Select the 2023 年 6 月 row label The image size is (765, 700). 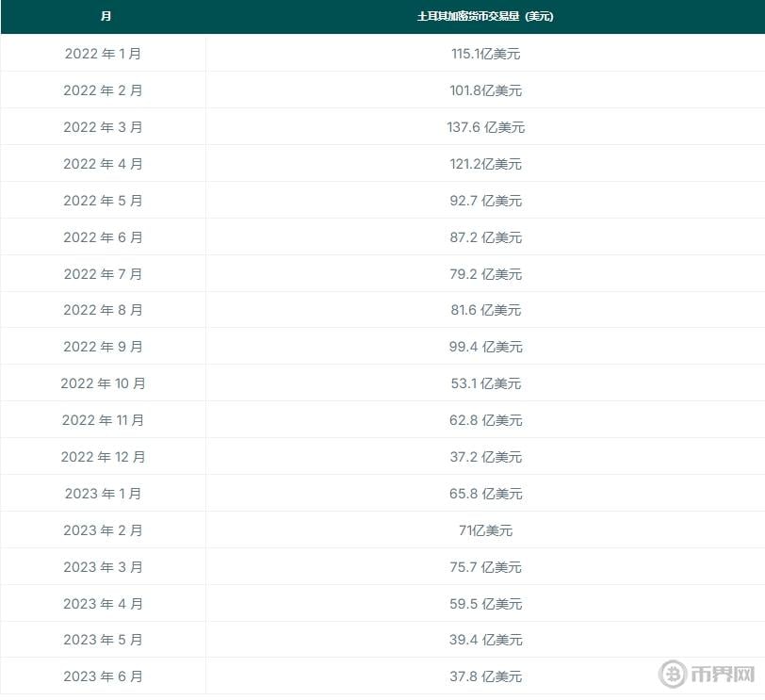[104, 676]
